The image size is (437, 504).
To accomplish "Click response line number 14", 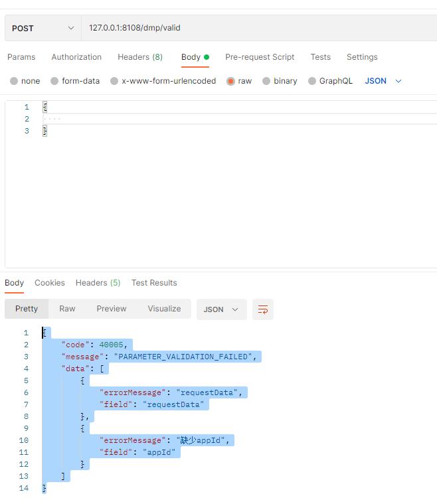I will click(24, 488).
